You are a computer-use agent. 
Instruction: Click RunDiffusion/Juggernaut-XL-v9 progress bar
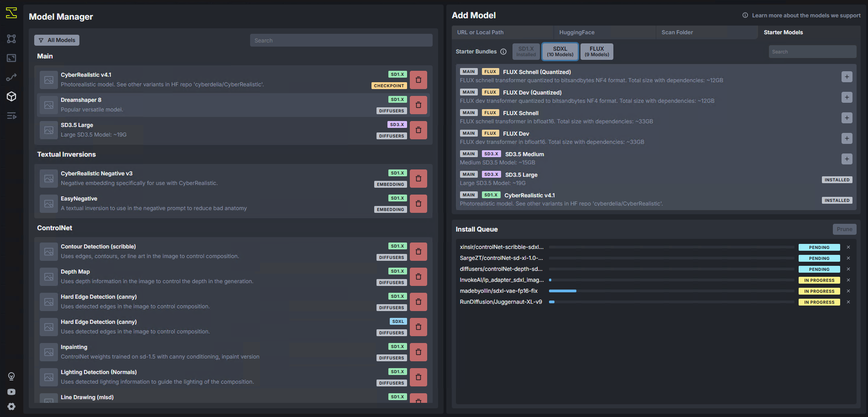[671, 302]
